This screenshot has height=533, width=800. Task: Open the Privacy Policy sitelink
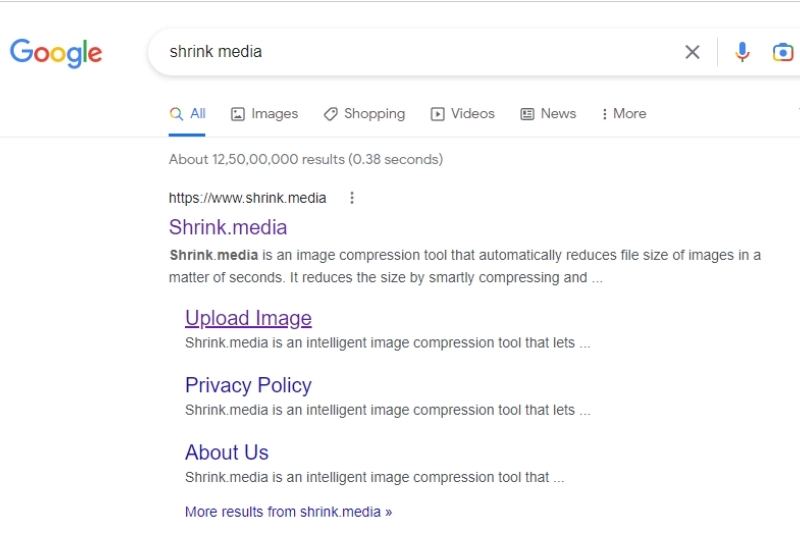(248, 385)
